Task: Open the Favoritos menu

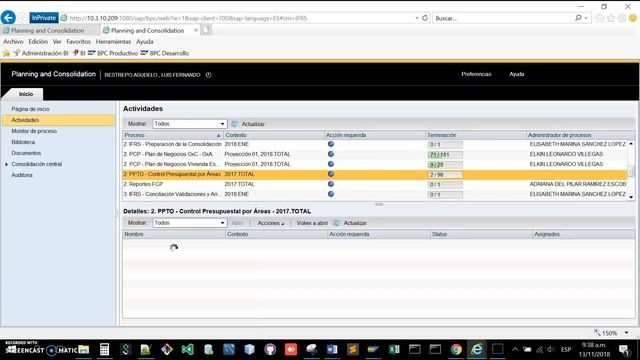Action: [x=78, y=42]
